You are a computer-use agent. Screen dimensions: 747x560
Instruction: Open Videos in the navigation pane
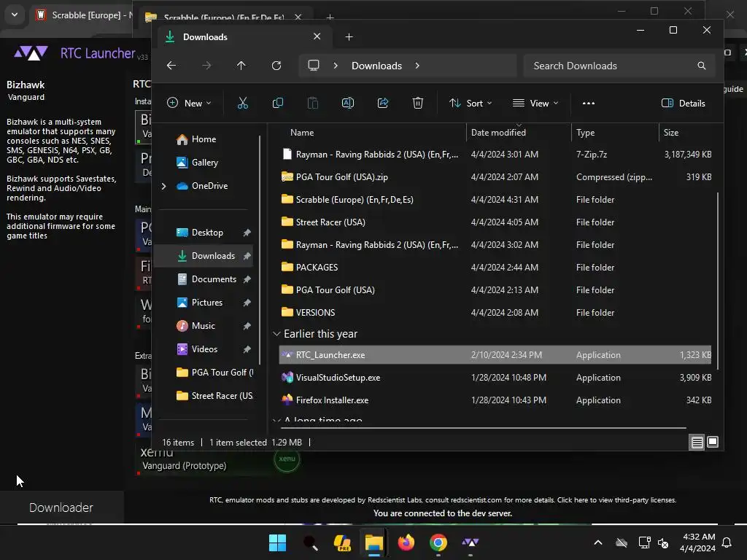[x=204, y=349]
